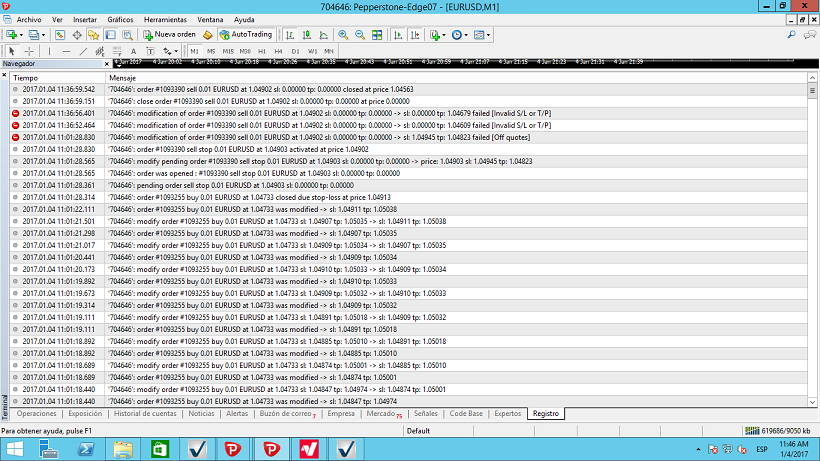Screen dimensions: 820x461
Task: Select the crosshair cursor tool
Action: click(29, 50)
